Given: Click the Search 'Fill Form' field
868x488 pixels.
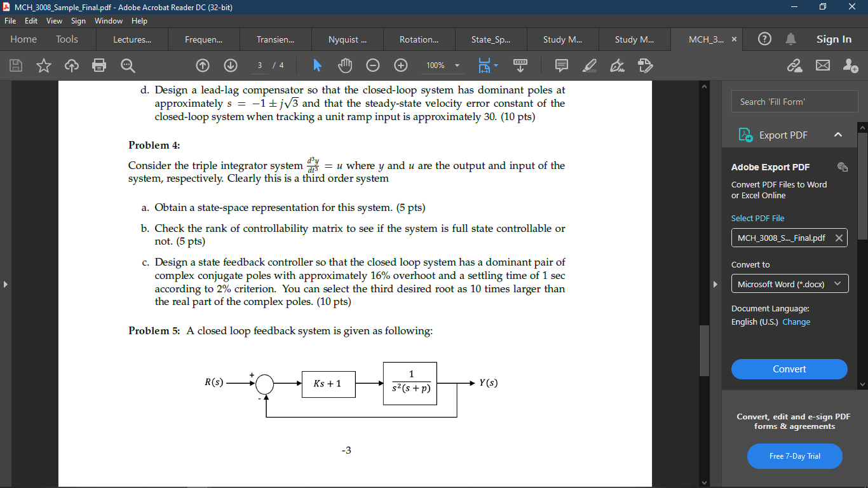Looking at the screenshot, I should [794, 101].
